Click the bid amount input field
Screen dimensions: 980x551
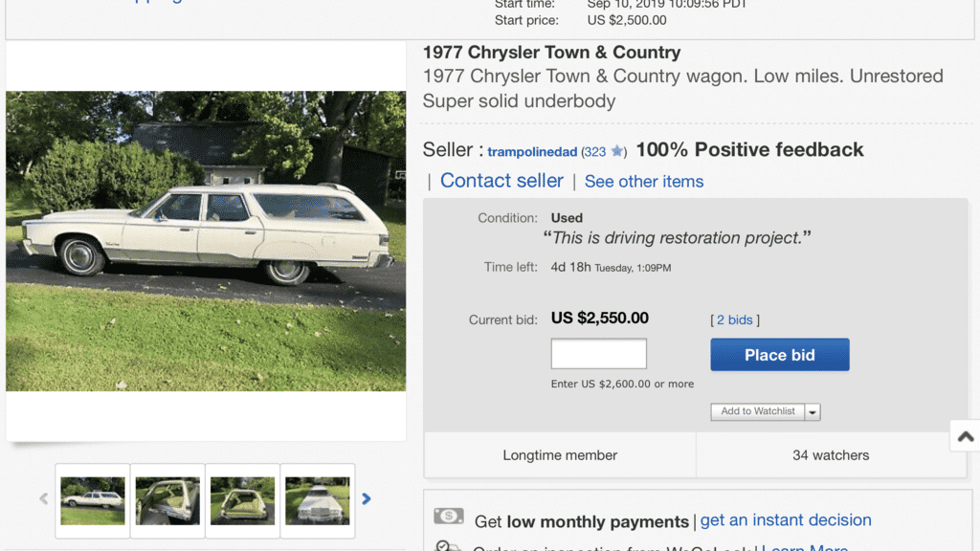(598, 354)
